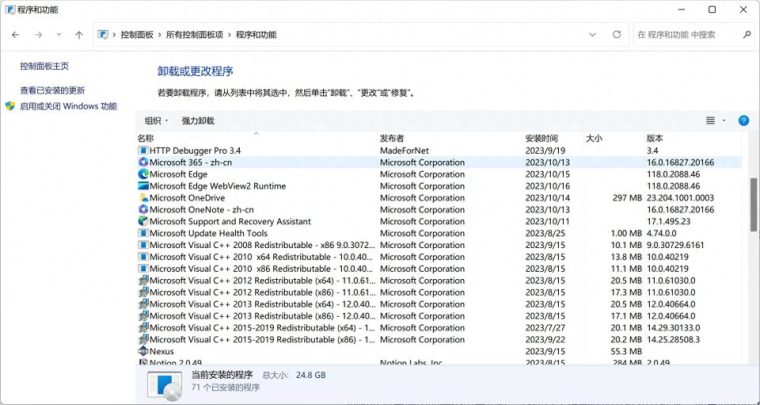
Task: Click the Microsoft Update Health Tools icon
Action: coord(143,233)
